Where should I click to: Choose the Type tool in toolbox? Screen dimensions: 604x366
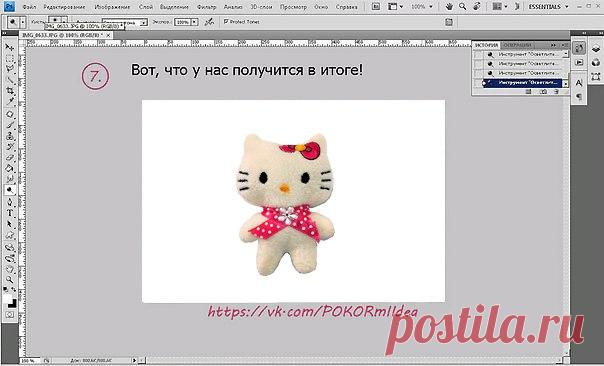[10, 213]
